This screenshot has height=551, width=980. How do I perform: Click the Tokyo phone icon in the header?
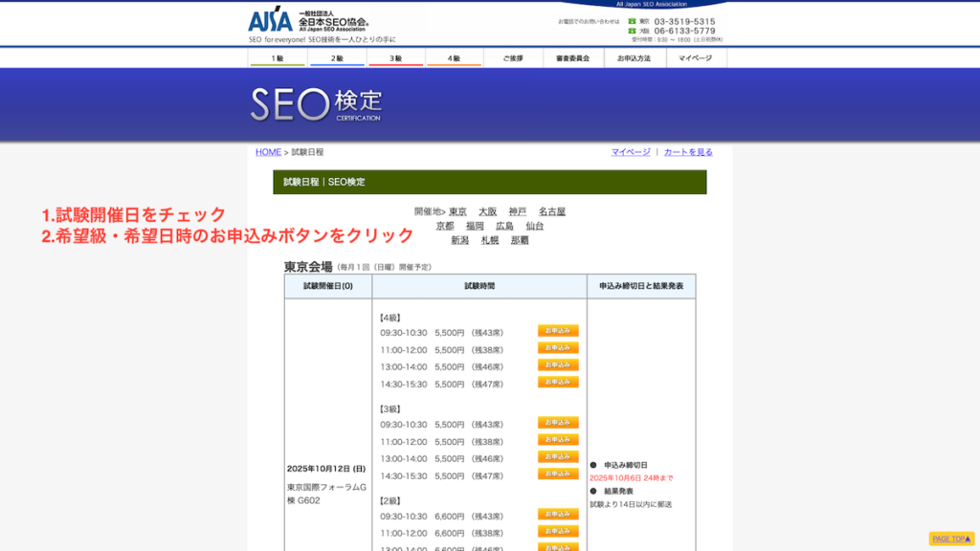click(631, 19)
